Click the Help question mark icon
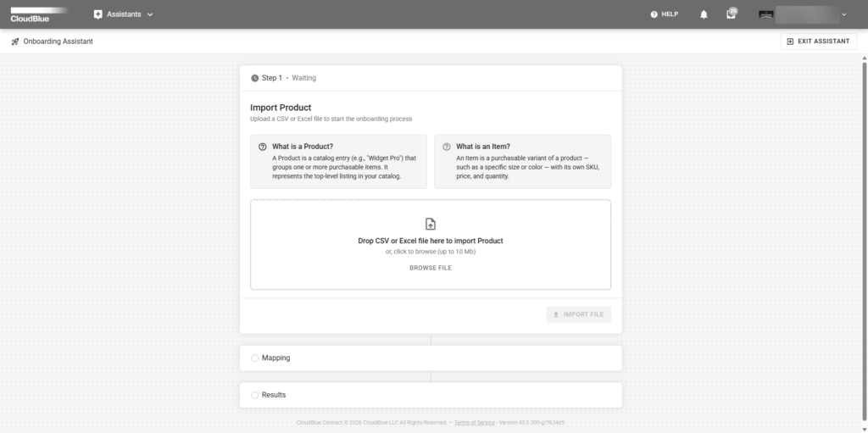 click(654, 14)
